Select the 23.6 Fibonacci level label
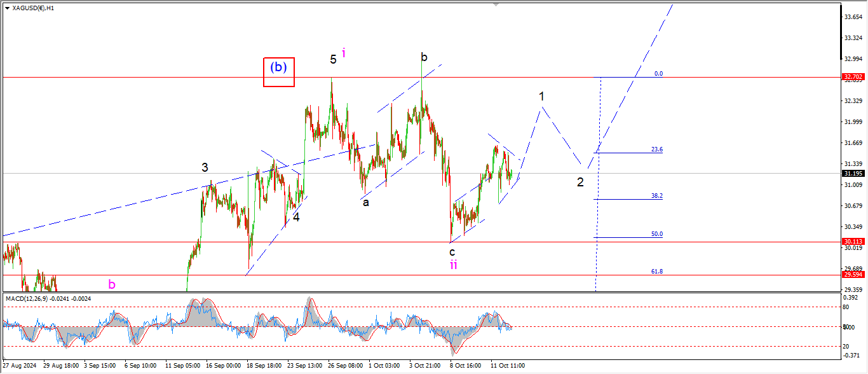 pyautogui.click(x=656, y=149)
